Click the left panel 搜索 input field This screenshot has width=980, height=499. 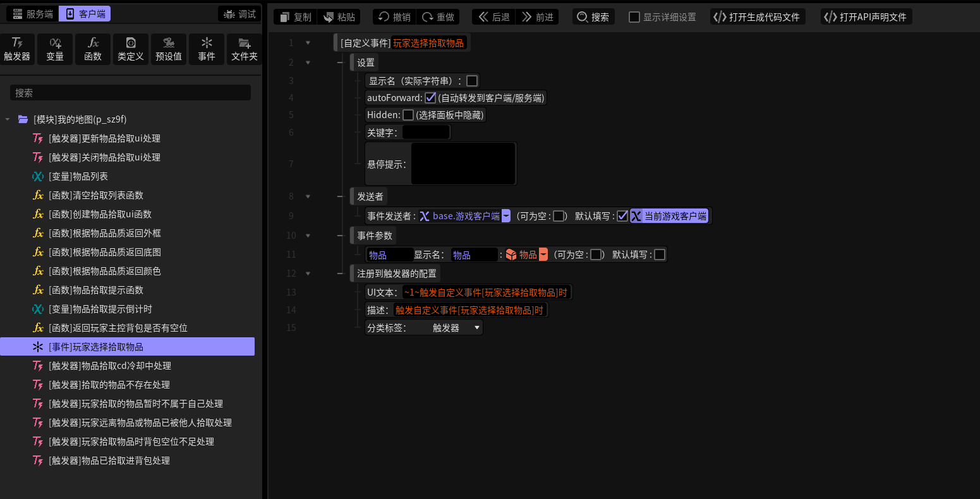point(130,93)
